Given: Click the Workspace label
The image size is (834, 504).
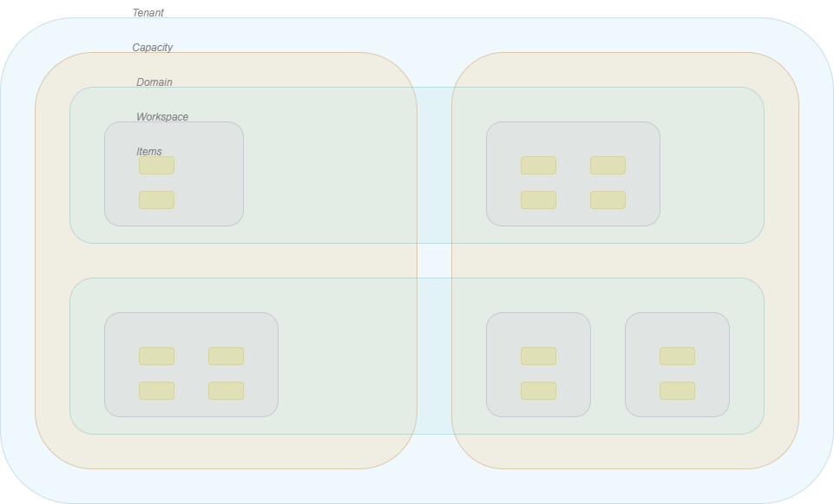Looking at the screenshot, I should point(161,116).
